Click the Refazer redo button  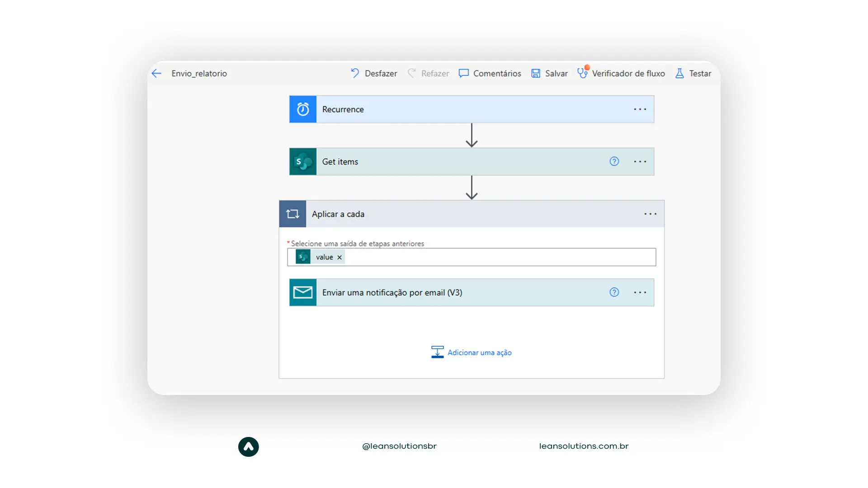[x=428, y=73]
